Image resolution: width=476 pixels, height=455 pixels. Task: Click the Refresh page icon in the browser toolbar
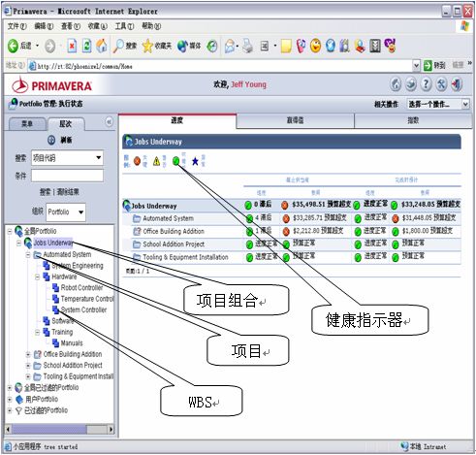point(86,46)
